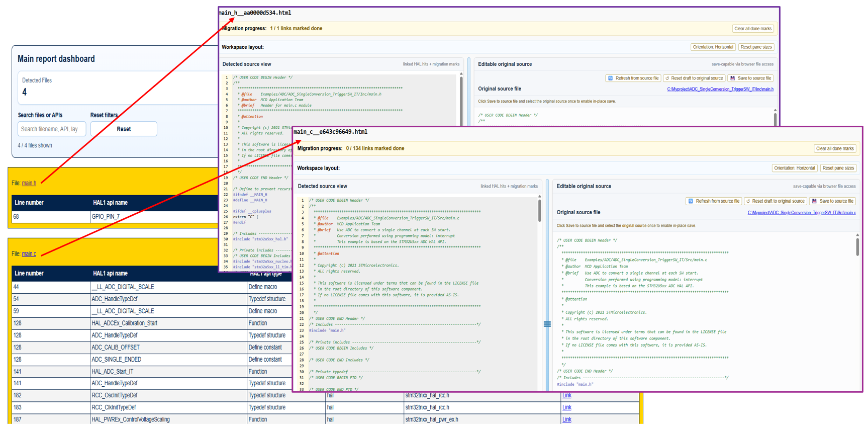
Task: Click the search filename or API input field
Action: tap(52, 129)
